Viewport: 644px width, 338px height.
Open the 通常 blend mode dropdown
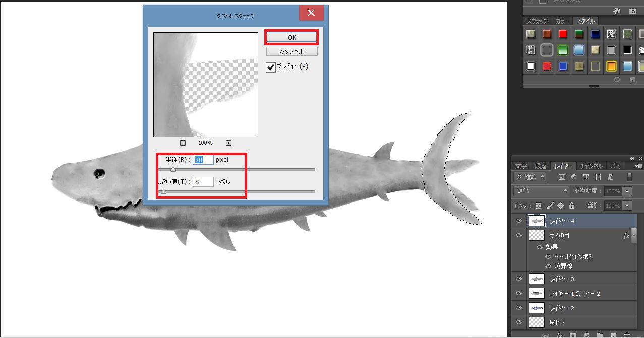[541, 191]
